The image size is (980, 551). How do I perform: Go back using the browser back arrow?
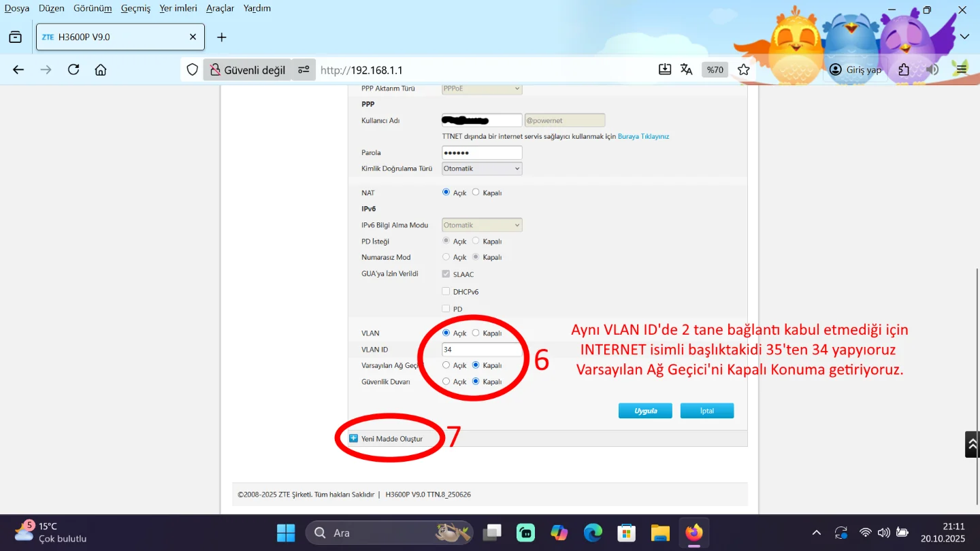tap(18, 69)
